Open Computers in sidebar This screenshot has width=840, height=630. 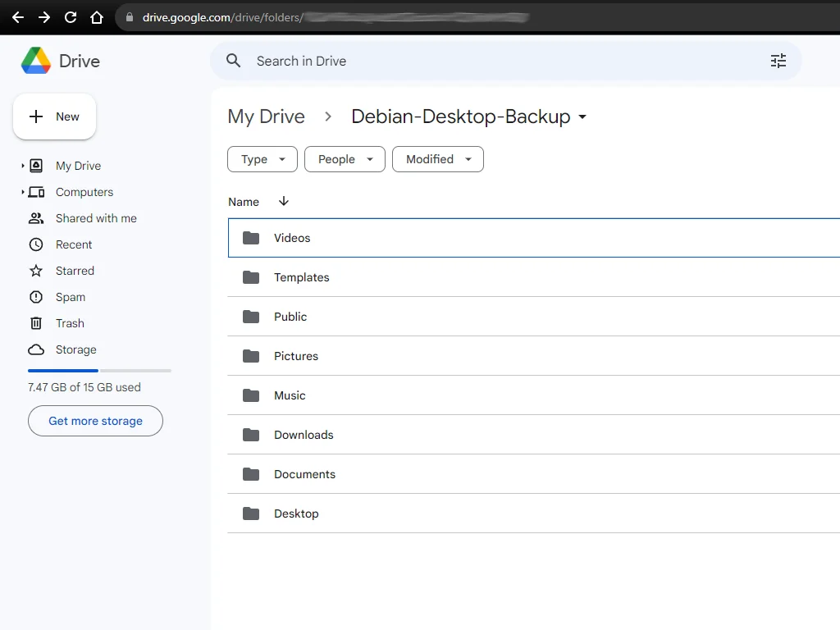click(84, 192)
